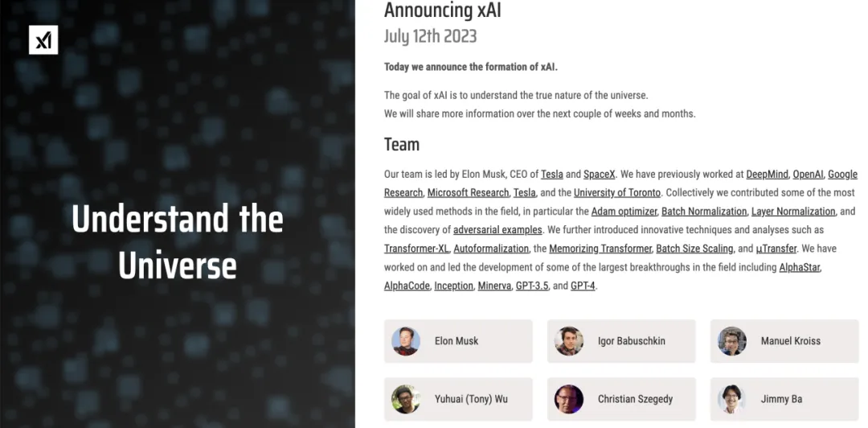
Task: Click Igor Babuschkin's avatar photo
Action: (x=569, y=341)
